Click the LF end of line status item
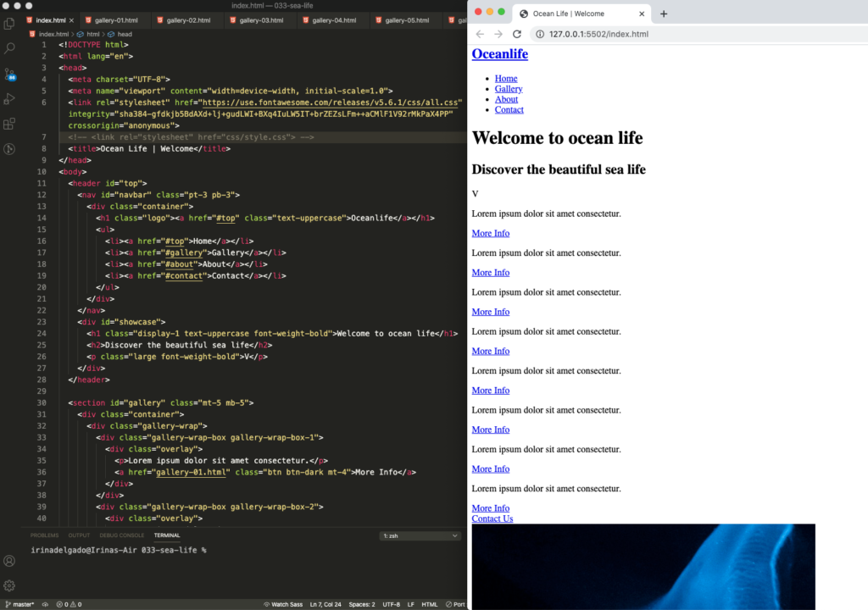The height and width of the screenshot is (610, 868). coord(411,604)
